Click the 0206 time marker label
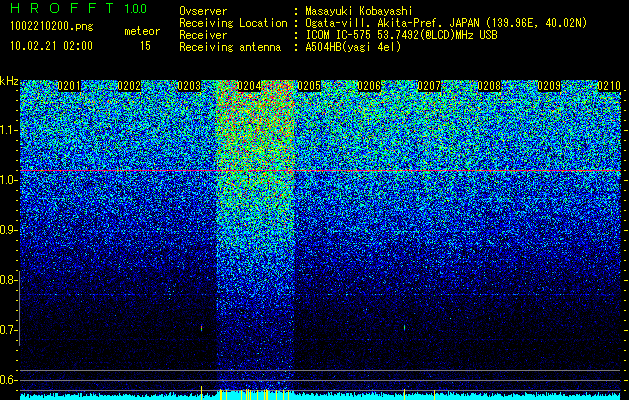This screenshot has height=400, width=629. pos(369,86)
